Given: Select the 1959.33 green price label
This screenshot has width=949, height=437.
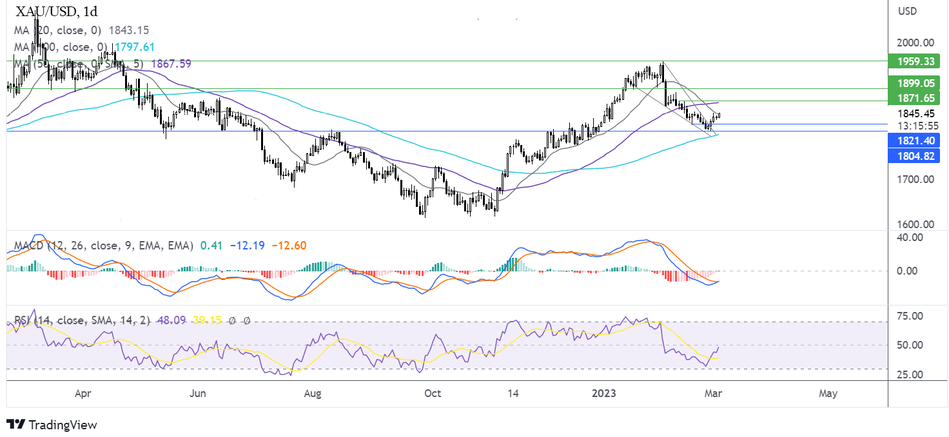Looking at the screenshot, I should click(915, 61).
